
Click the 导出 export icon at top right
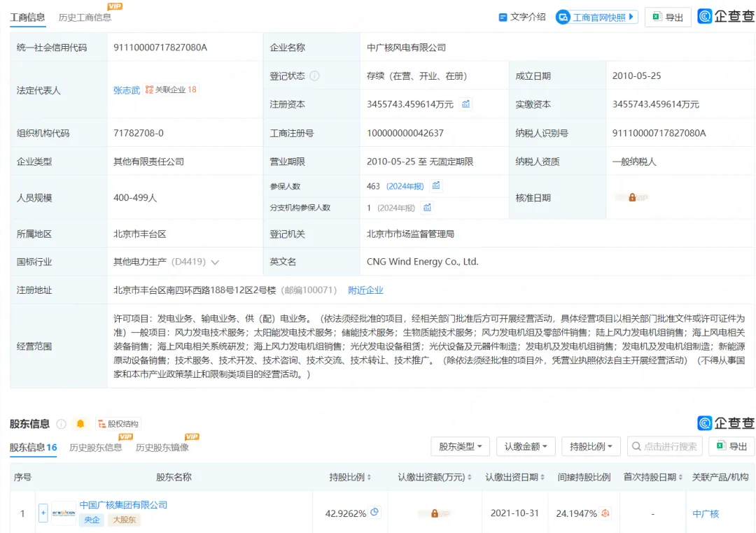point(655,17)
